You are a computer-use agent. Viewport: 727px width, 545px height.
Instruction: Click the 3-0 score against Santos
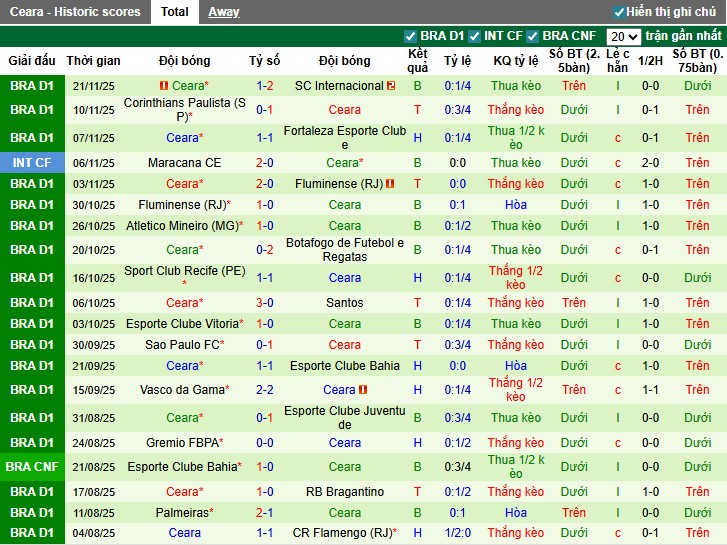pyautogui.click(x=265, y=303)
